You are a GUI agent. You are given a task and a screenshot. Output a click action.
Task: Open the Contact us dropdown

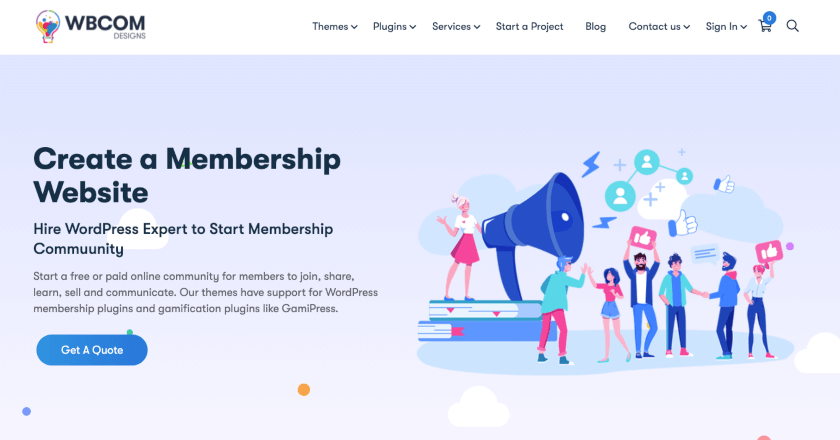(x=659, y=26)
